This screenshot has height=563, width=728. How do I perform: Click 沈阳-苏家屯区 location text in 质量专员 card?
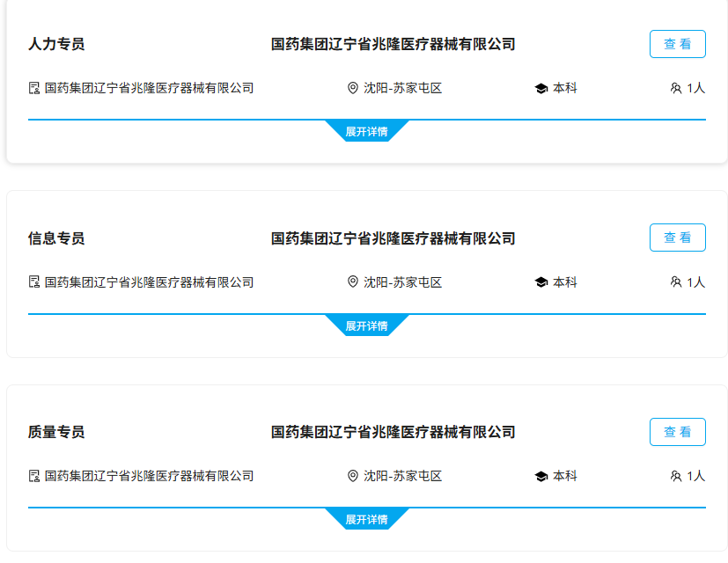[402, 476]
